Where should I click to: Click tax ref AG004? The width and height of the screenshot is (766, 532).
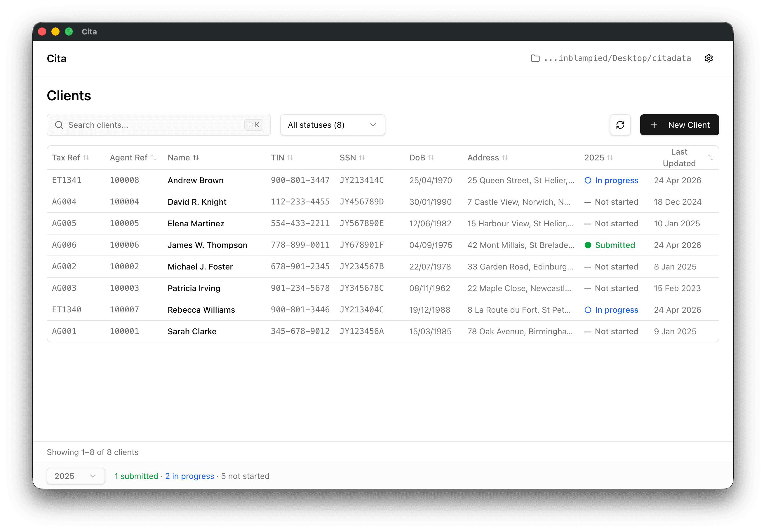pyautogui.click(x=65, y=202)
